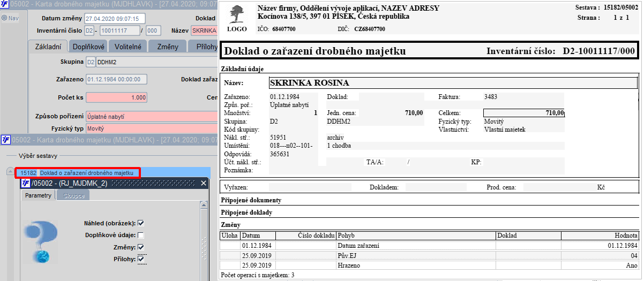This screenshot has width=644, height=281.
Task: Click the inventory prefix D2 field
Action: point(89,31)
